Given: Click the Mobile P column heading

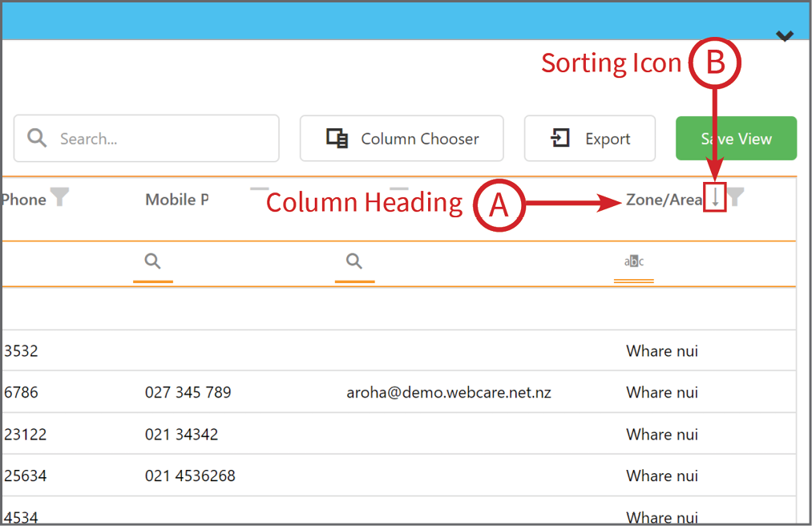Looking at the screenshot, I should click(x=177, y=200).
